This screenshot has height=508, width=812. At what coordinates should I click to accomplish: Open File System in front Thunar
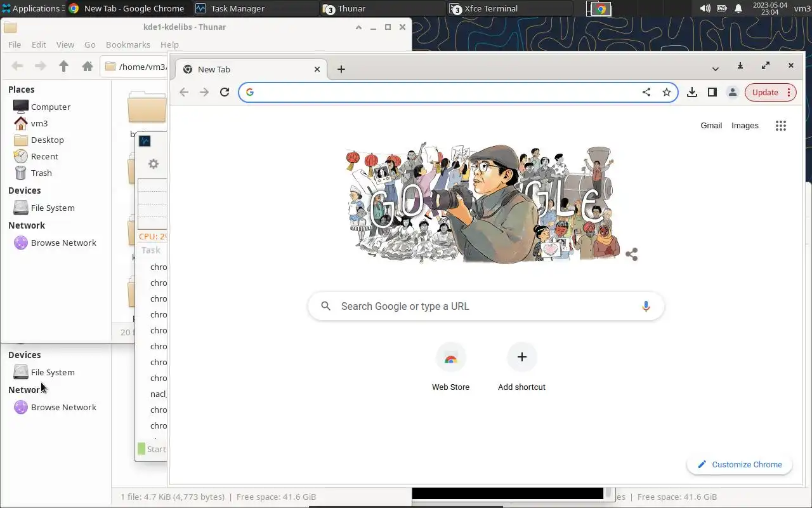click(x=53, y=208)
